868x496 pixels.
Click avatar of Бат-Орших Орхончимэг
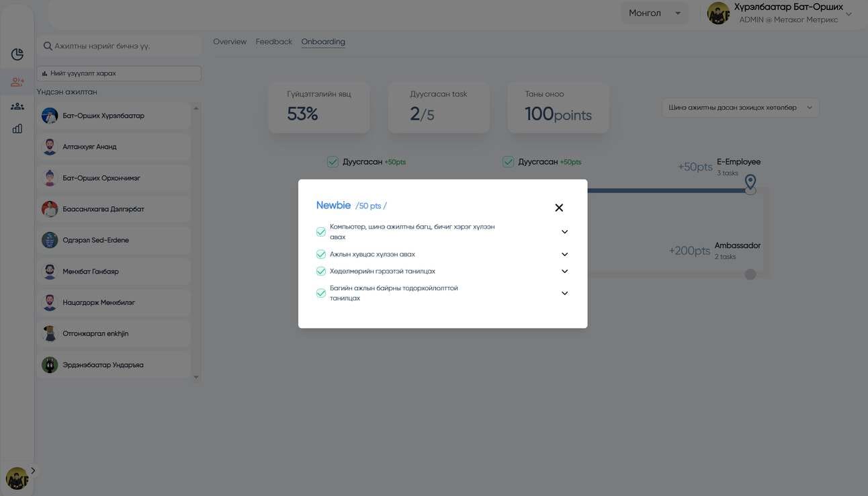point(50,178)
